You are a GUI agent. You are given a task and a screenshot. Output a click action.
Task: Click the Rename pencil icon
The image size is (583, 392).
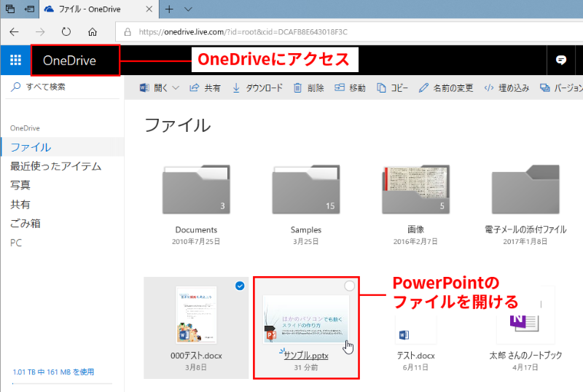[x=424, y=88]
